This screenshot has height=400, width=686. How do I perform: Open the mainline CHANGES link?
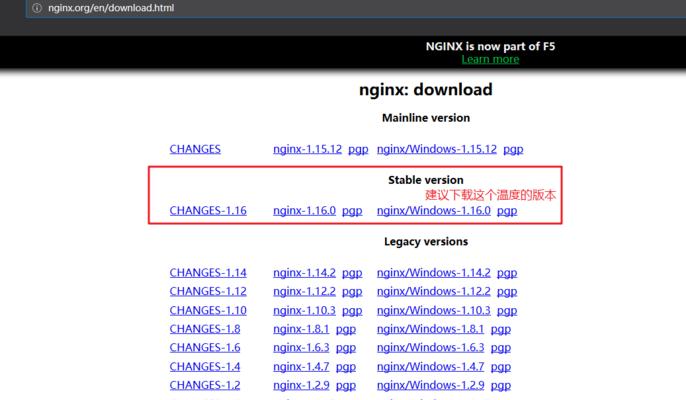click(195, 149)
